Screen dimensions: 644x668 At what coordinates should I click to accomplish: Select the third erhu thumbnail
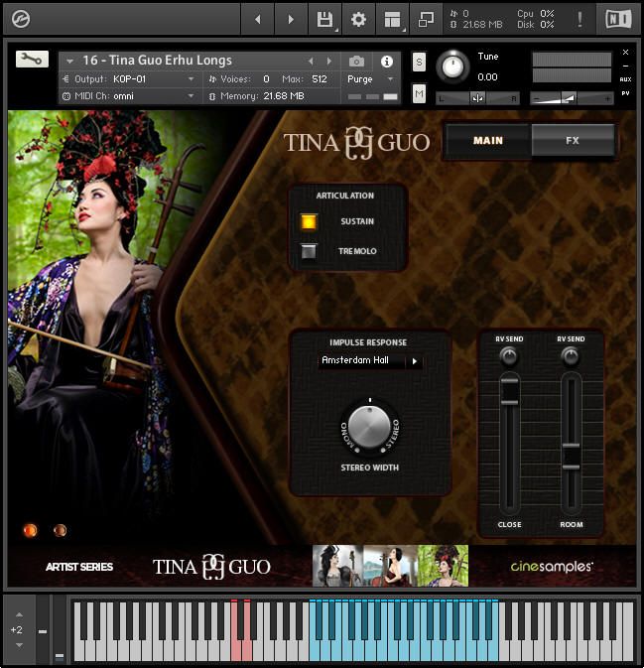443,566
